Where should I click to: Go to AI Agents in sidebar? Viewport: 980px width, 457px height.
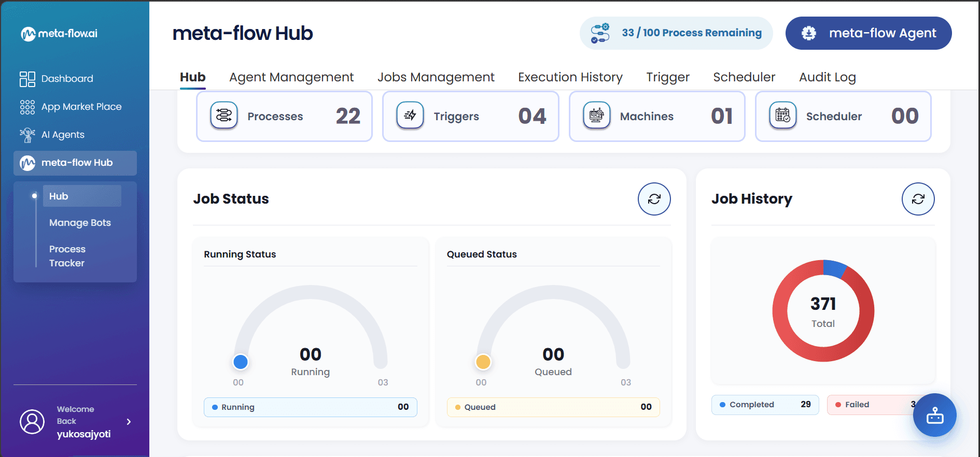(x=52, y=135)
